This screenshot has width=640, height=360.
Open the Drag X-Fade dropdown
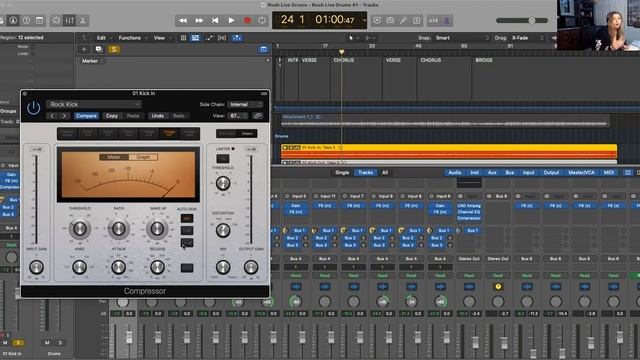tap(528, 38)
